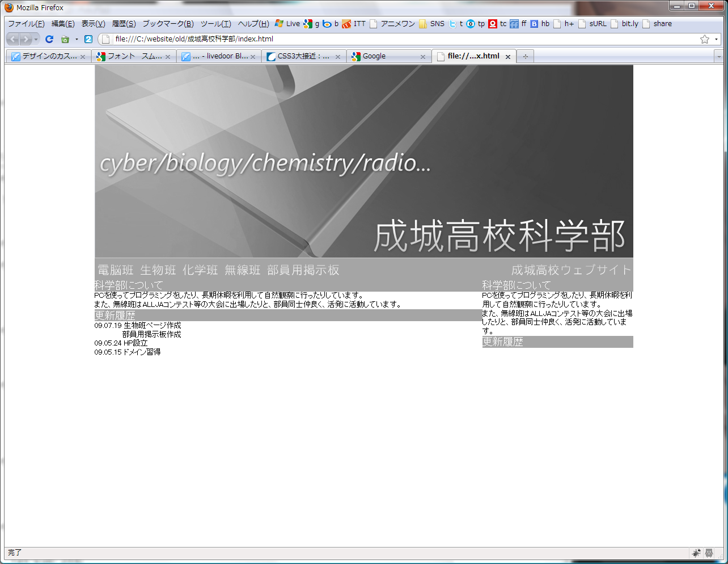Open the 無線班 navigation link
The image size is (728, 564).
click(243, 270)
